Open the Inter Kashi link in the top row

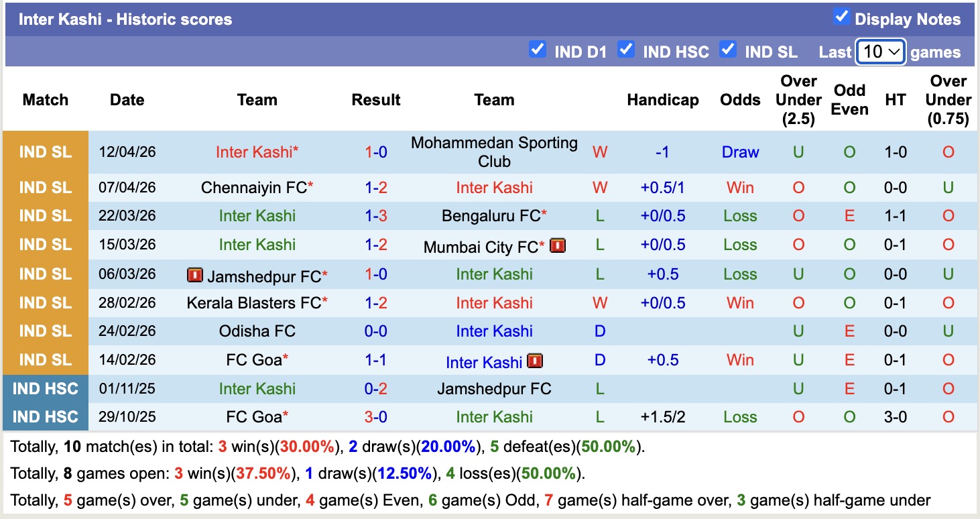pos(255,152)
